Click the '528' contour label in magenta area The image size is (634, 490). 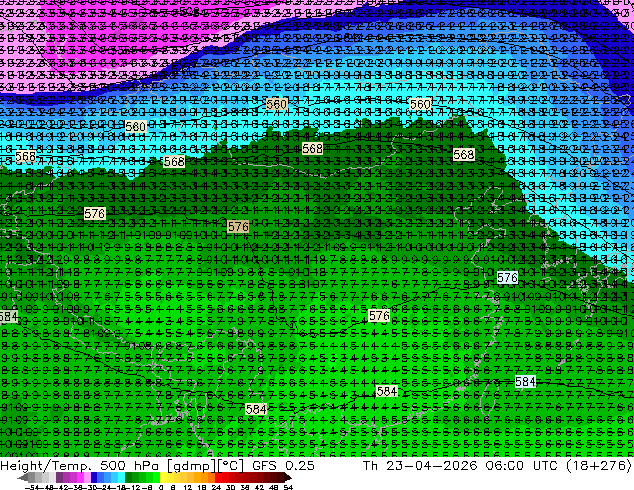tap(189, 11)
